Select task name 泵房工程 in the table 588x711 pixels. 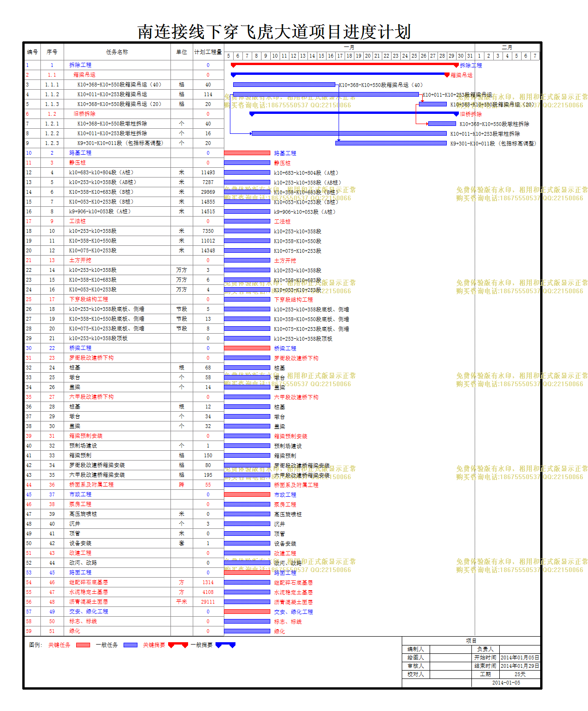pyautogui.click(x=80, y=504)
